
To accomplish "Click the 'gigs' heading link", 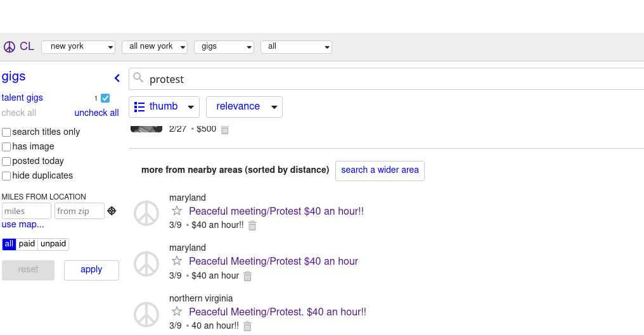I will (13, 77).
